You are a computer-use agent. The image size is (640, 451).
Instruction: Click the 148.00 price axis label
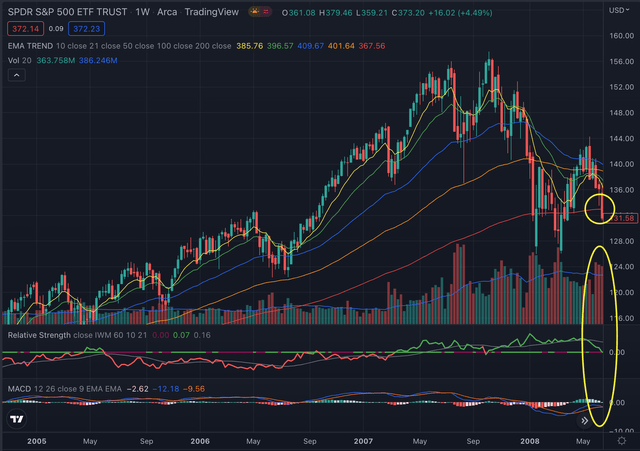coord(622,113)
